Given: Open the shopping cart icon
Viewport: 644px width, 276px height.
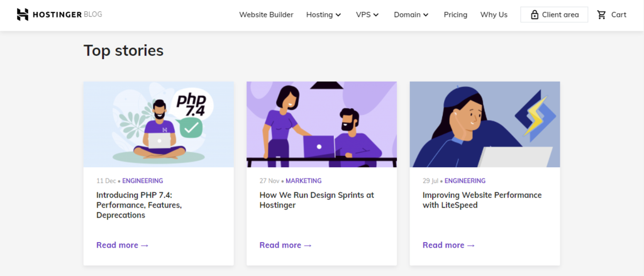Looking at the screenshot, I should pyautogui.click(x=602, y=14).
